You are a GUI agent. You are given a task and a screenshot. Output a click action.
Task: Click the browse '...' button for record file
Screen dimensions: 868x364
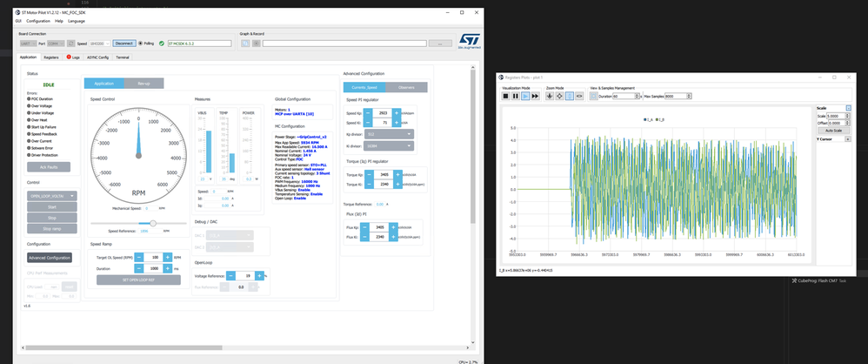pyautogui.click(x=440, y=44)
